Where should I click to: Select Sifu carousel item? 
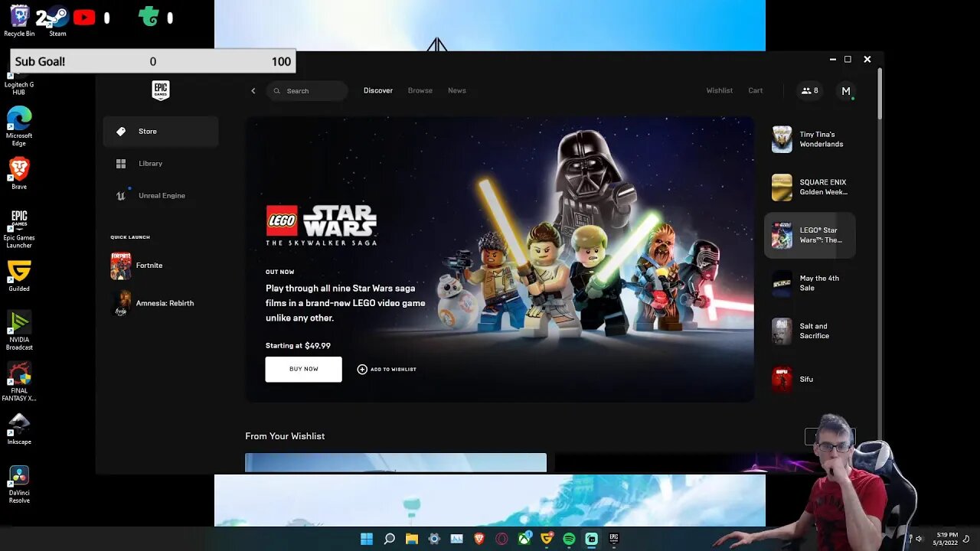[810, 379]
